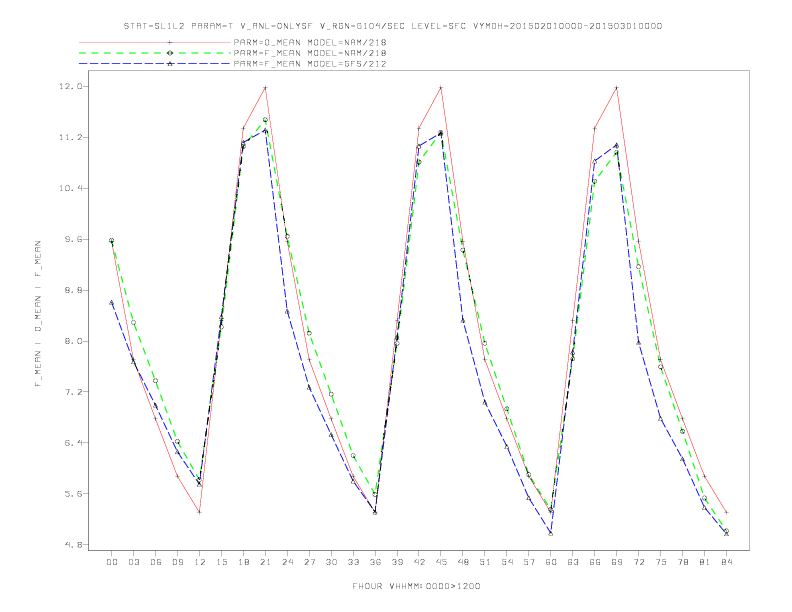Select legend entry PARM=O_MEAN MODEL=NAM/218

[310, 42]
